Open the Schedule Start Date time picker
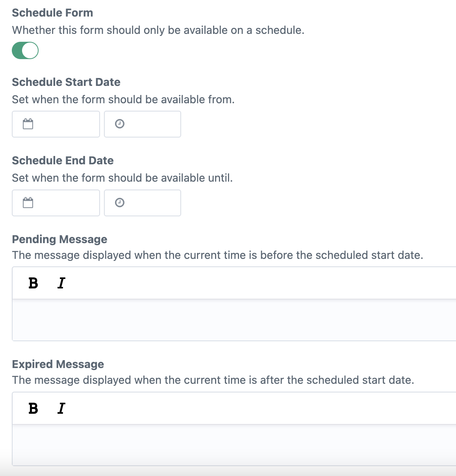The height and width of the screenshot is (476, 456). pos(119,124)
